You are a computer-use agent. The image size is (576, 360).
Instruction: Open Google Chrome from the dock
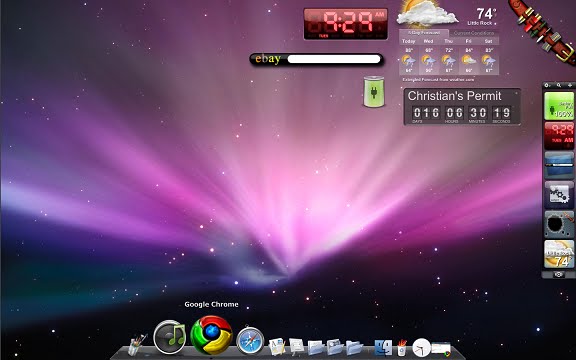click(x=211, y=335)
